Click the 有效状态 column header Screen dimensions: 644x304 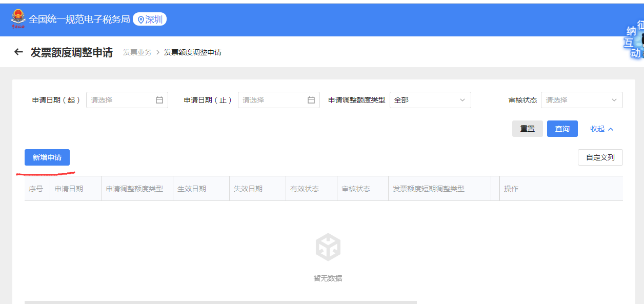(305, 189)
